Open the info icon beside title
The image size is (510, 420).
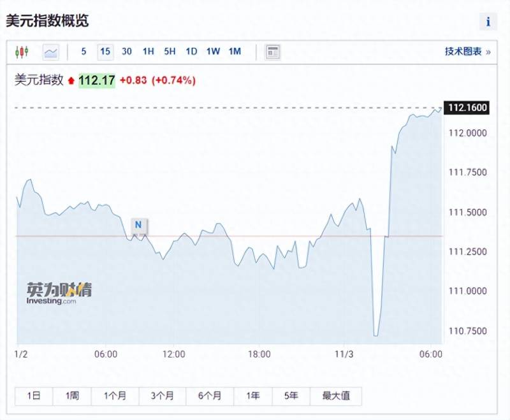(488, 22)
